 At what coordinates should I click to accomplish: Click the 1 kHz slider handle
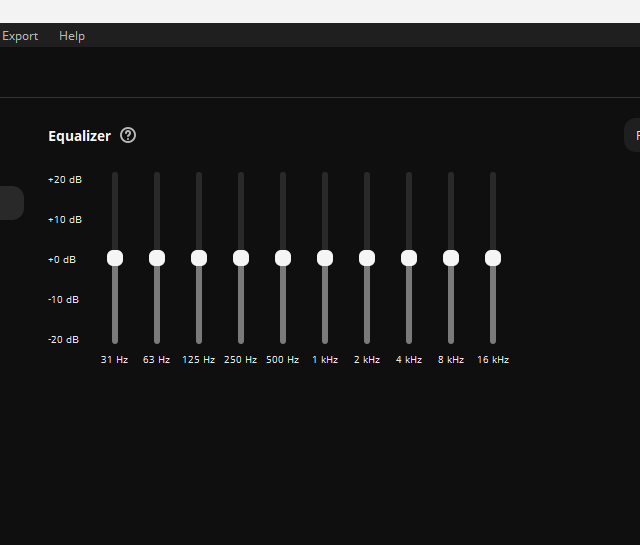(325, 258)
